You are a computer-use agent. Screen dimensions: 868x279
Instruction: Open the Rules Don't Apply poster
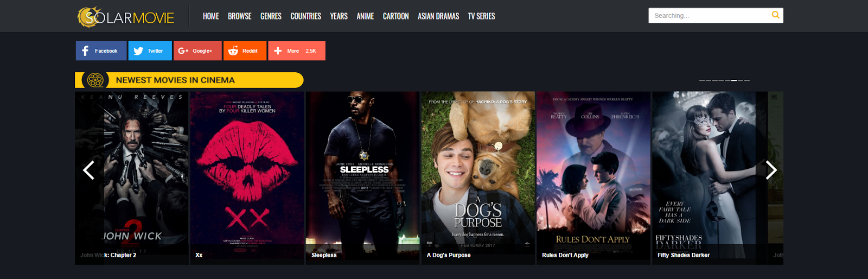pyautogui.click(x=593, y=178)
